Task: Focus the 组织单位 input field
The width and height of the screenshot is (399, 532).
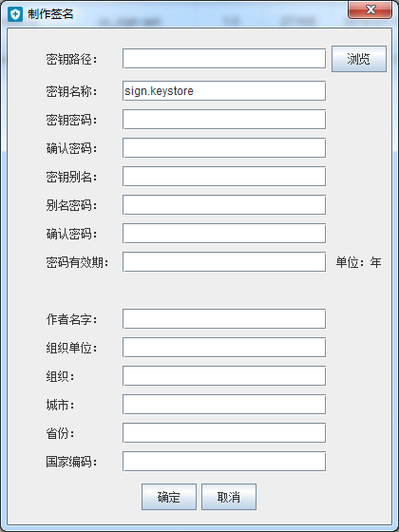Action: (x=224, y=347)
